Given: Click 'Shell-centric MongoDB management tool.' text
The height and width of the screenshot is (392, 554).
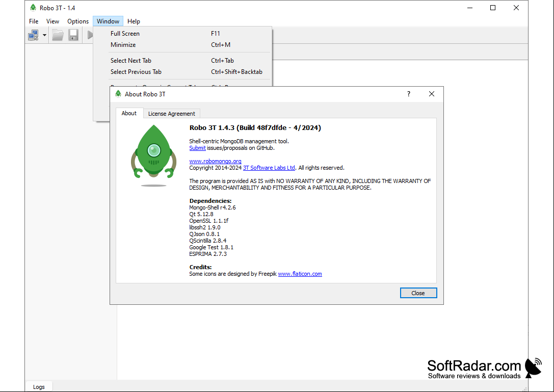Looking at the screenshot, I should 239,141.
